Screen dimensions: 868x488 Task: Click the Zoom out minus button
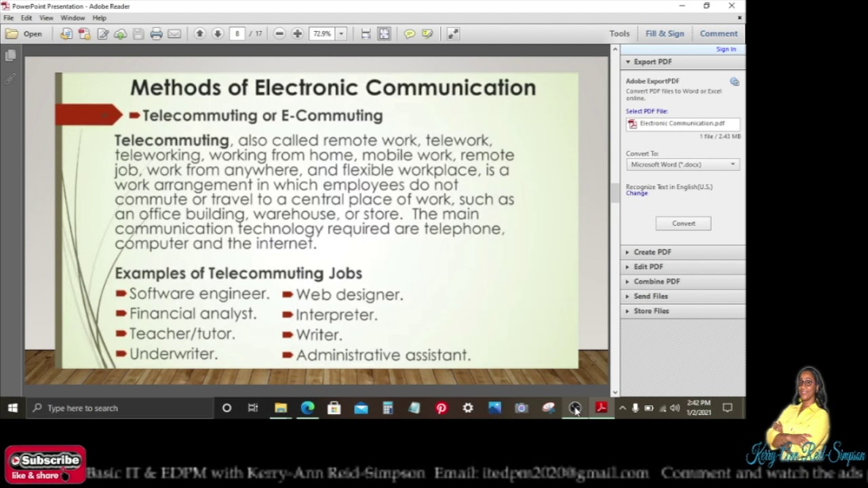[x=279, y=33]
